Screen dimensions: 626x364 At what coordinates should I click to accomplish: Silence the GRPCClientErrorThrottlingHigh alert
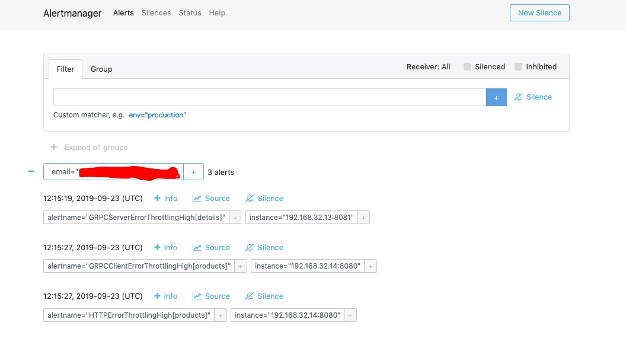pyautogui.click(x=264, y=247)
